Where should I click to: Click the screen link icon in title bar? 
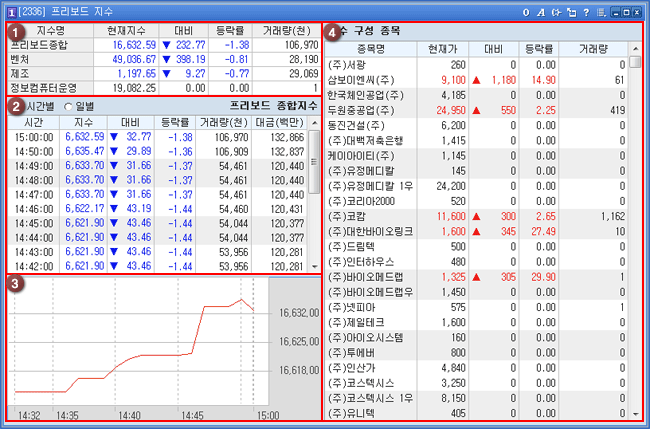point(556,10)
